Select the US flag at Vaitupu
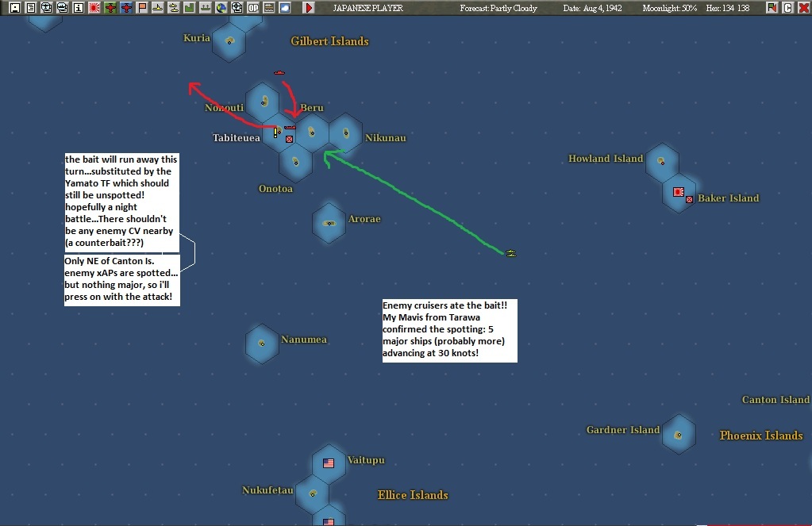The width and height of the screenshot is (812, 526). [x=329, y=463]
